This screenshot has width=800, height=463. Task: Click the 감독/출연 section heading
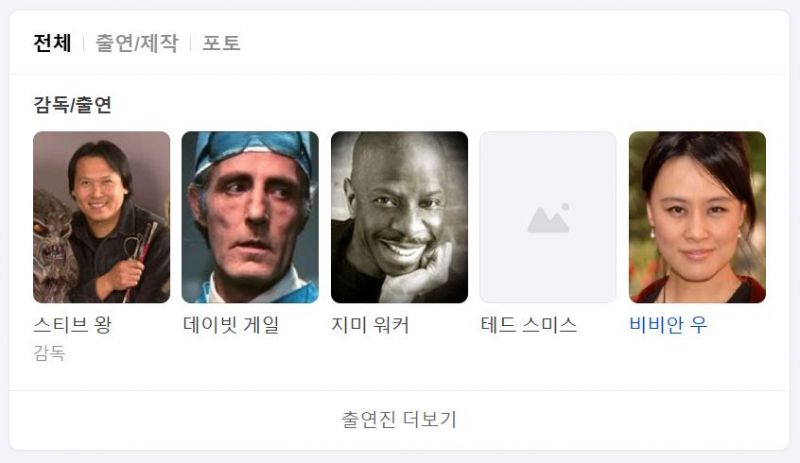[72, 105]
